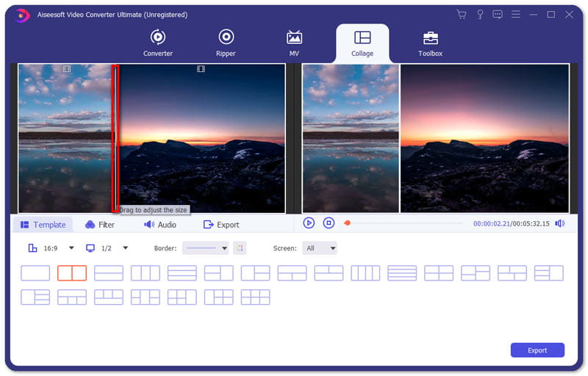The height and width of the screenshot is (376, 588).
Task: Play the collage preview
Action: [309, 223]
